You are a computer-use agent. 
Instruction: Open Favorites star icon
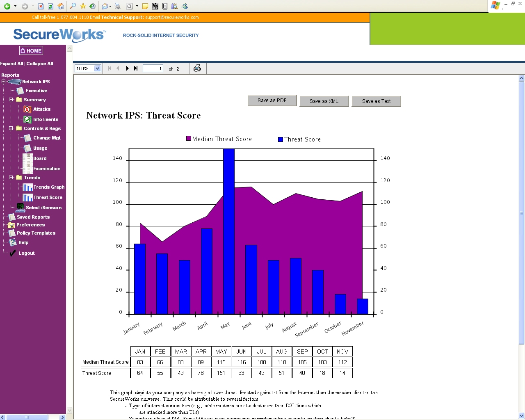(x=83, y=6)
